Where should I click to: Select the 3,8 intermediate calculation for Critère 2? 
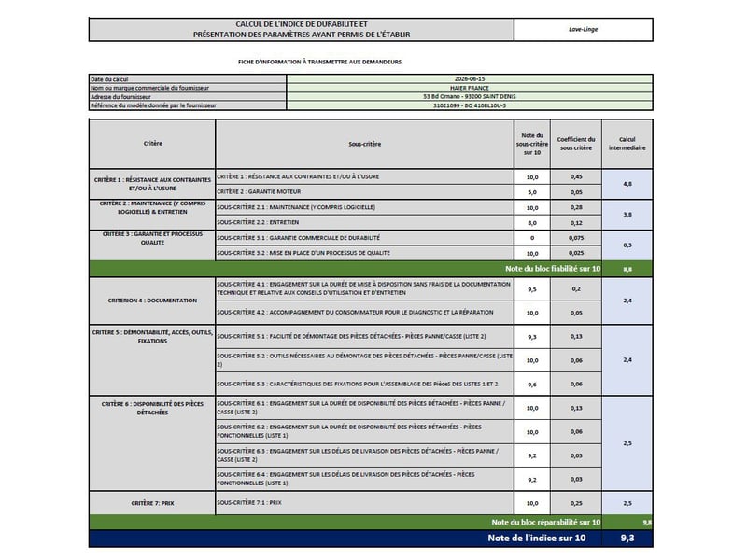point(627,215)
